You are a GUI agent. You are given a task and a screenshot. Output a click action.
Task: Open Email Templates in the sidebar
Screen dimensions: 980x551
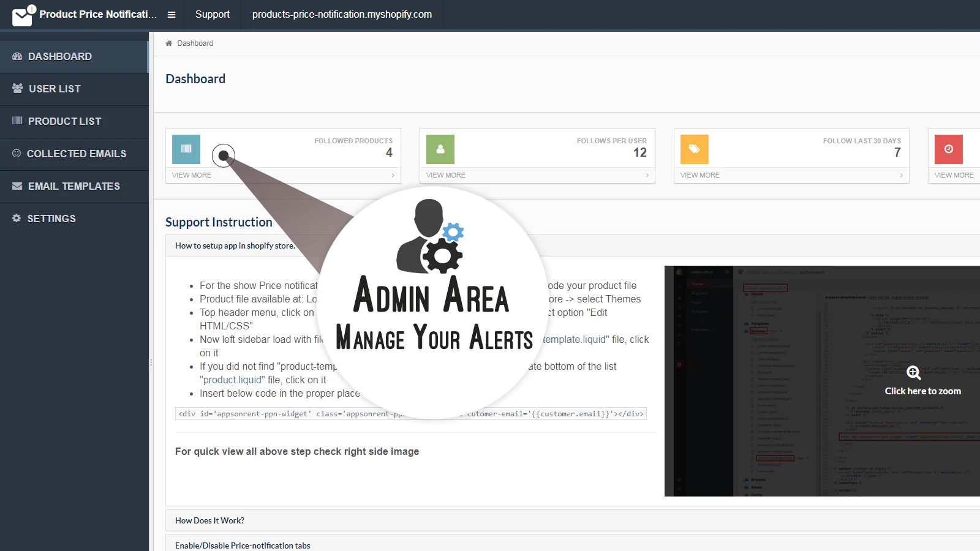74,186
